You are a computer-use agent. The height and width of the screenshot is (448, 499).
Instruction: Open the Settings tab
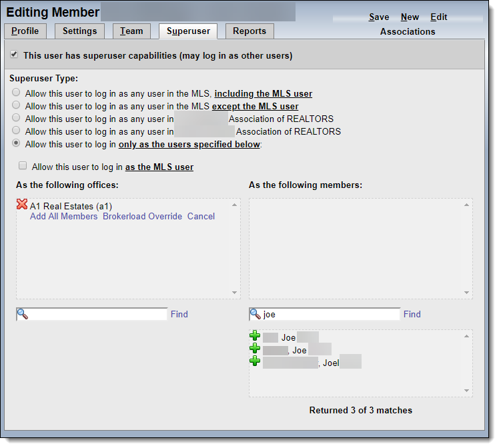pyautogui.click(x=79, y=31)
